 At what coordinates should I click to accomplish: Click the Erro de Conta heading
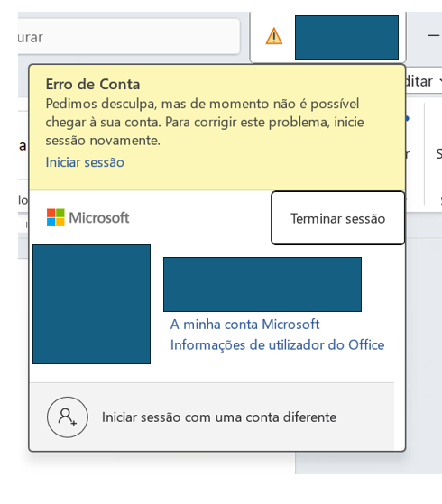(x=93, y=85)
